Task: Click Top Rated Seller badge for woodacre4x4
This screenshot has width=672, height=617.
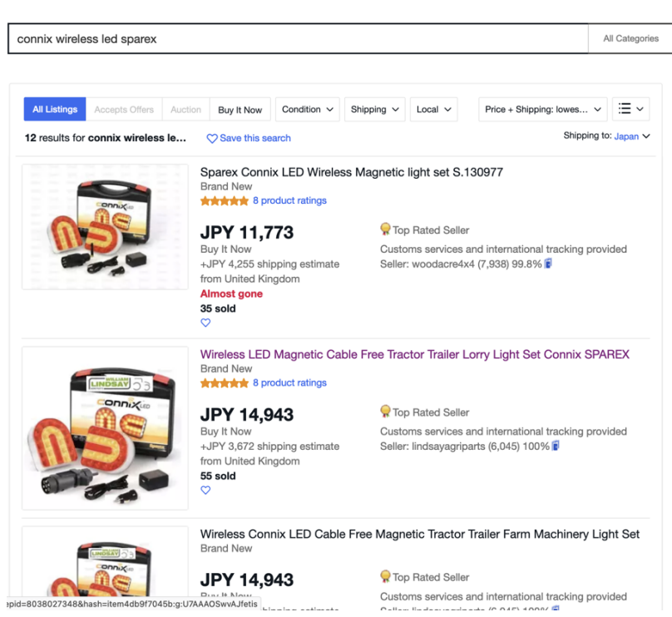Action: pos(385,230)
